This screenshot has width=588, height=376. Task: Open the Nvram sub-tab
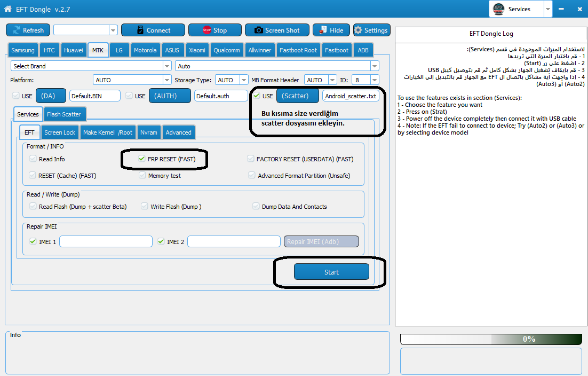(149, 132)
